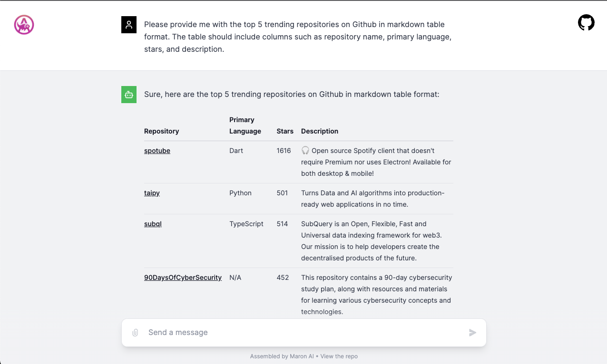Click the pink app logo icon
607x364 pixels.
click(x=24, y=25)
